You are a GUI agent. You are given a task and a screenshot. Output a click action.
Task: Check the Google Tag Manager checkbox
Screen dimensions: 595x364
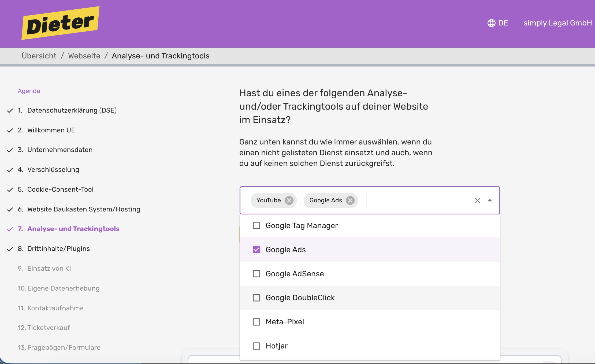(x=256, y=225)
